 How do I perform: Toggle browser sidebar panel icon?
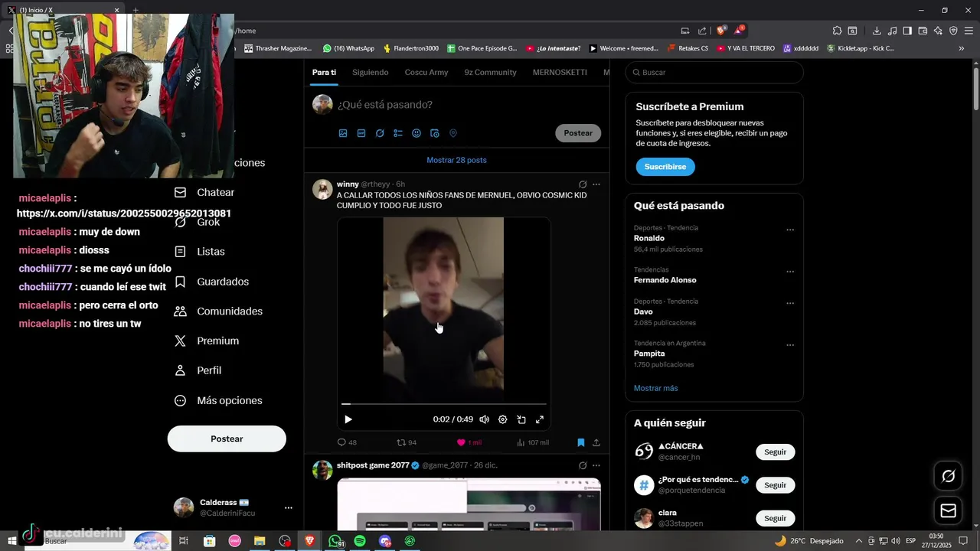(x=907, y=31)
